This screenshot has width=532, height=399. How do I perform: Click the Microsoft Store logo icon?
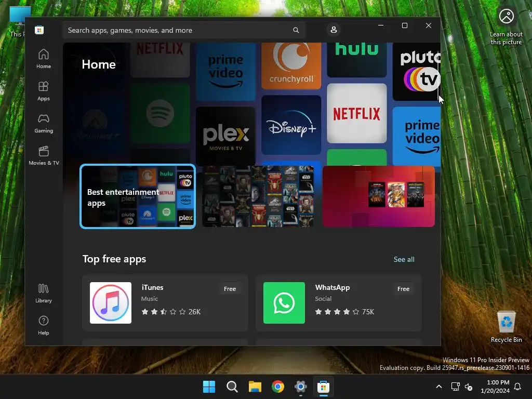(39, 30)
